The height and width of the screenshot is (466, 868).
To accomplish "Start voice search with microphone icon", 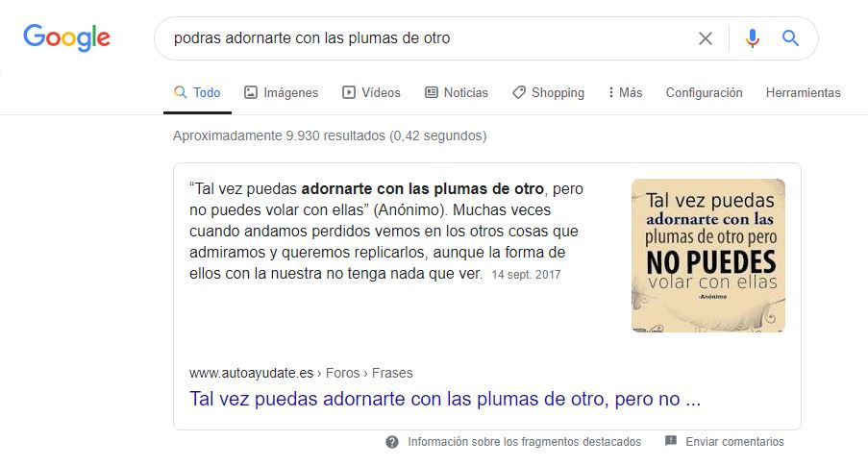I will (x=753, y=38).
